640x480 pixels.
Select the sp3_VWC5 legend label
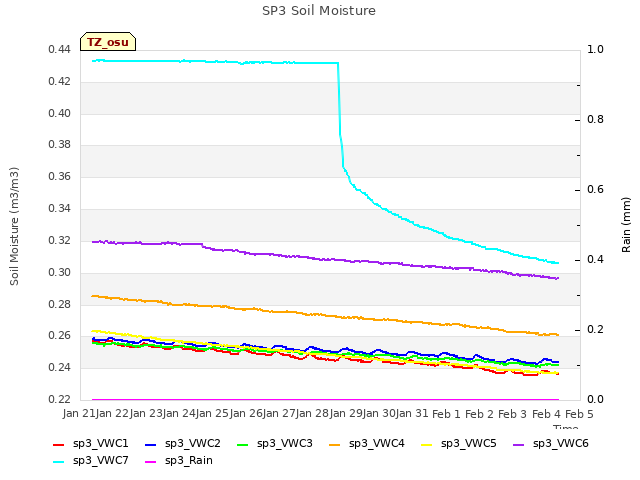(x=469, y=444)
